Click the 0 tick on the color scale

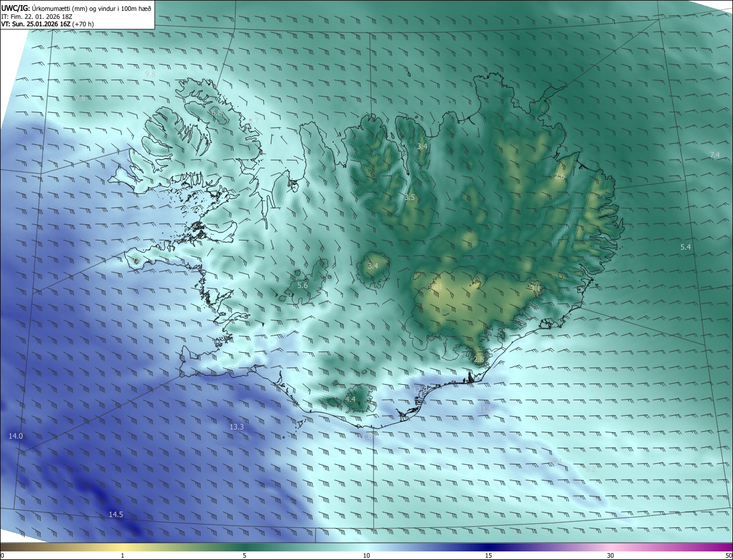click(2, 555)
